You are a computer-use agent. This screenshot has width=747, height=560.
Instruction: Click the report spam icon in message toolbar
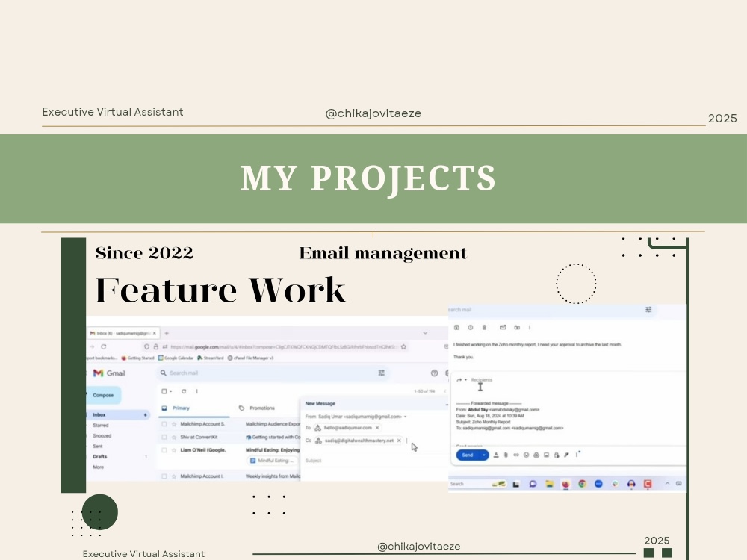[470, 328]
